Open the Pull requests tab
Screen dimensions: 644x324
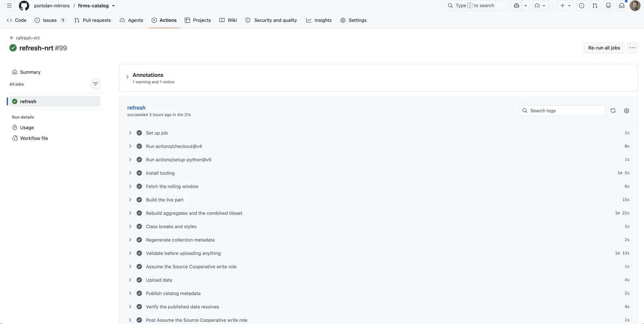93,20
